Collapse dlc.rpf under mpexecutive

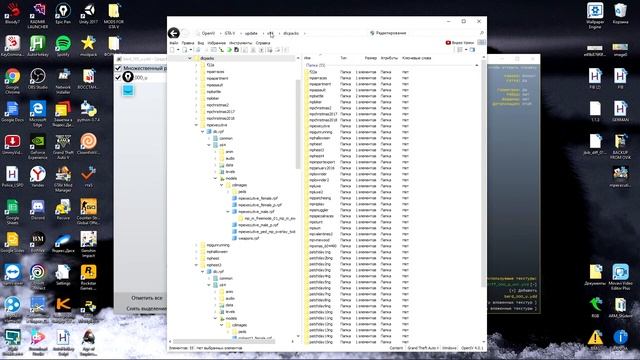click(x=203, y=131)
